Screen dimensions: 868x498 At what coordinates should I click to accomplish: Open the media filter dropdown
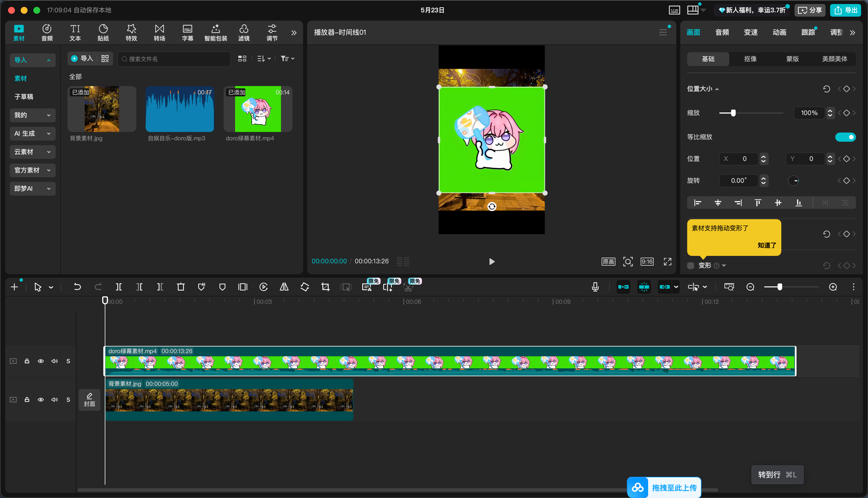(287, 59)
